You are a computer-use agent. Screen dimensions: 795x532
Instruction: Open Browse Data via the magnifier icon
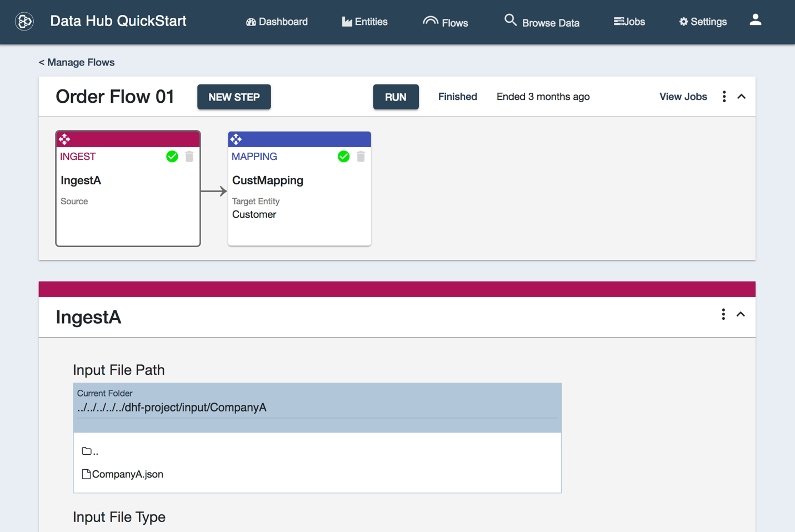(x=510, y=19)
